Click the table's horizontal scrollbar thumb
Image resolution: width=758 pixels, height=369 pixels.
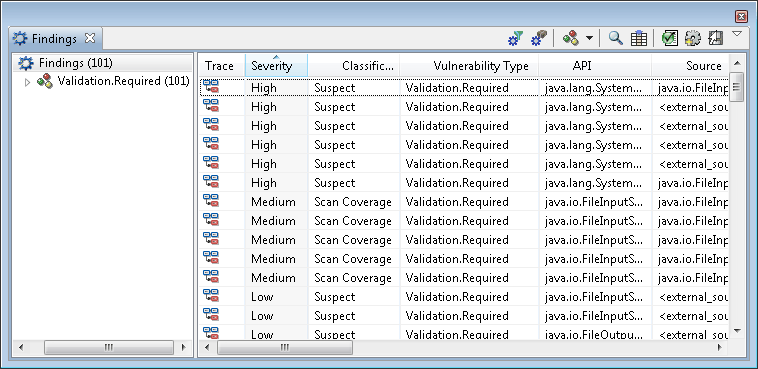pyautogui.click(x=285, y=347)
